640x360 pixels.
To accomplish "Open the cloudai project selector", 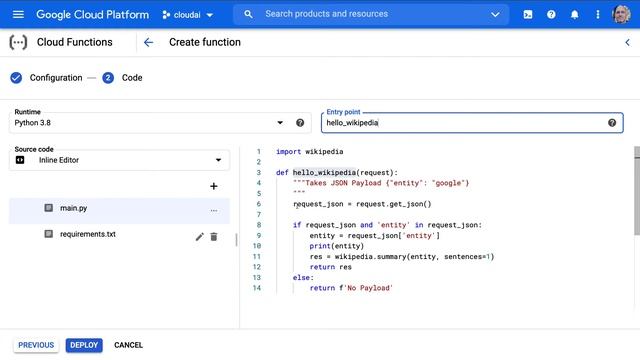I will (x=187, y=15).
